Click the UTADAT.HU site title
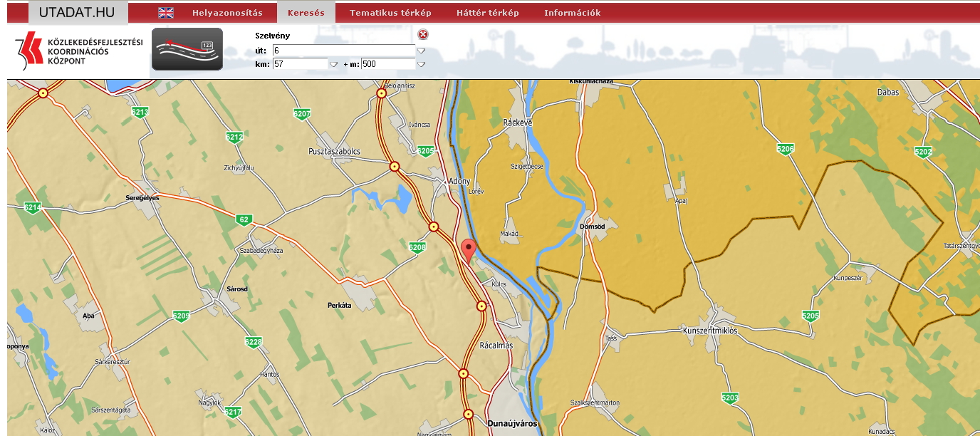Image resolution: width=980 pixels, height=436 pixels. tap(77, 12)
